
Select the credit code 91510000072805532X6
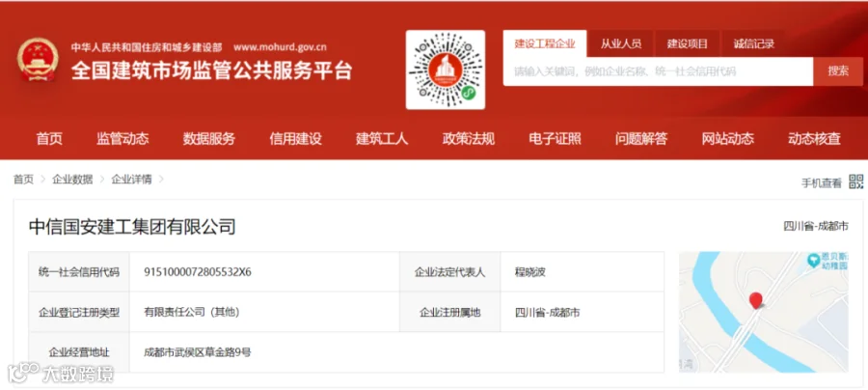(198, 272)
